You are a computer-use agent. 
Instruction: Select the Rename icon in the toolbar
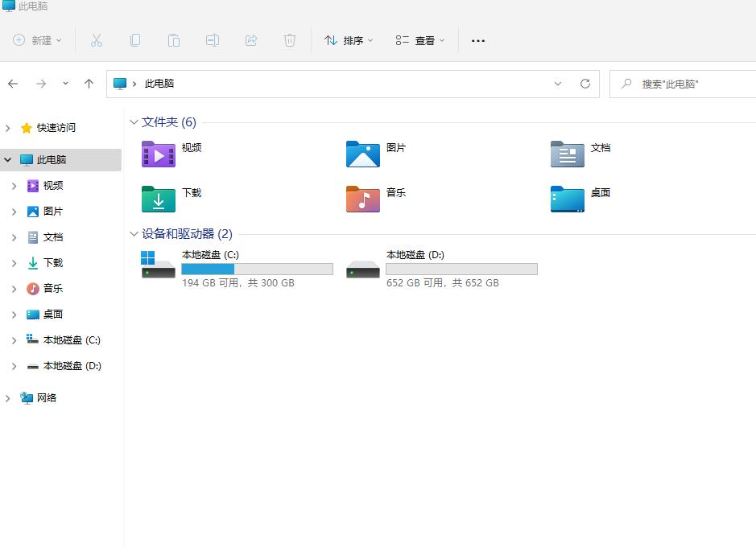click(213, 40)
